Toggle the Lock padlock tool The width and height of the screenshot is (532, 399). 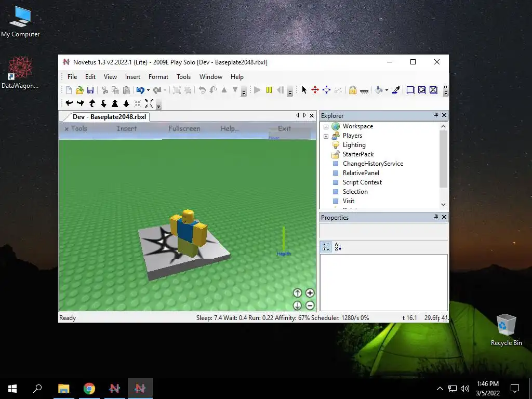[x=353, y=90]
